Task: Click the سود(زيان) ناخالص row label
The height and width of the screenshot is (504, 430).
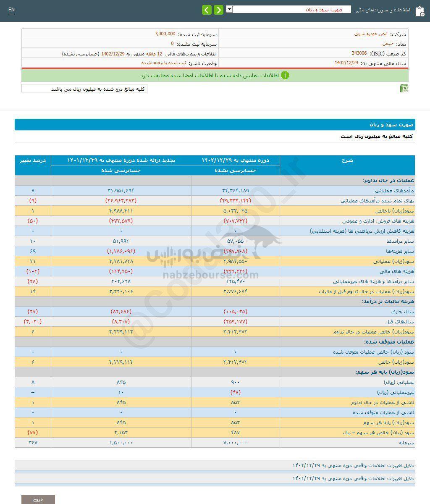Action: tap(396, 211)
